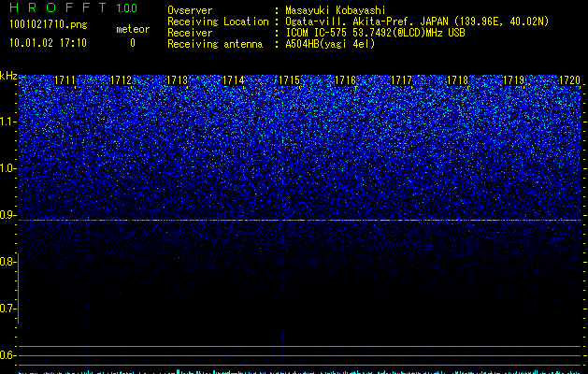Viewport: 588px width, 374px height.
Task: Click the 0.7 kHz axis label
Action: click(8, 309)
